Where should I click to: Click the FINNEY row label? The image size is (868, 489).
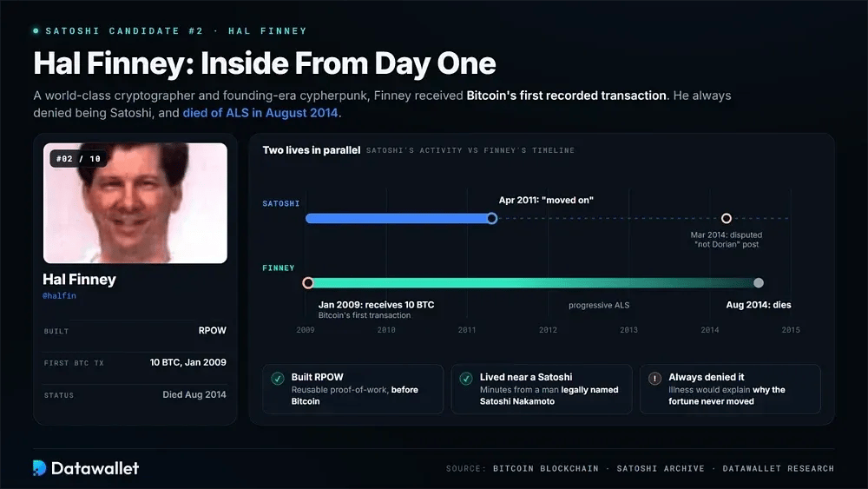279,268
